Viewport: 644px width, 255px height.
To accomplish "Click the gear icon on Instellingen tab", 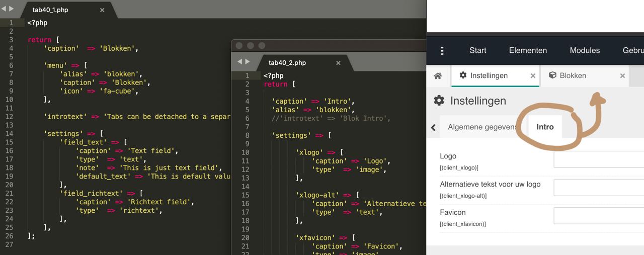I will coord(463,75).
